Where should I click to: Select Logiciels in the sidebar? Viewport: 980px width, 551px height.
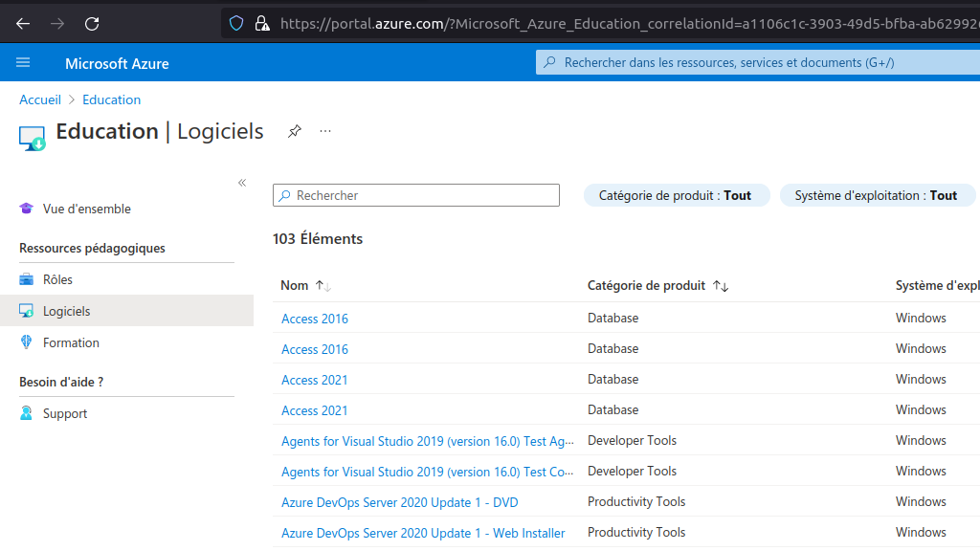tap(127, 311)
